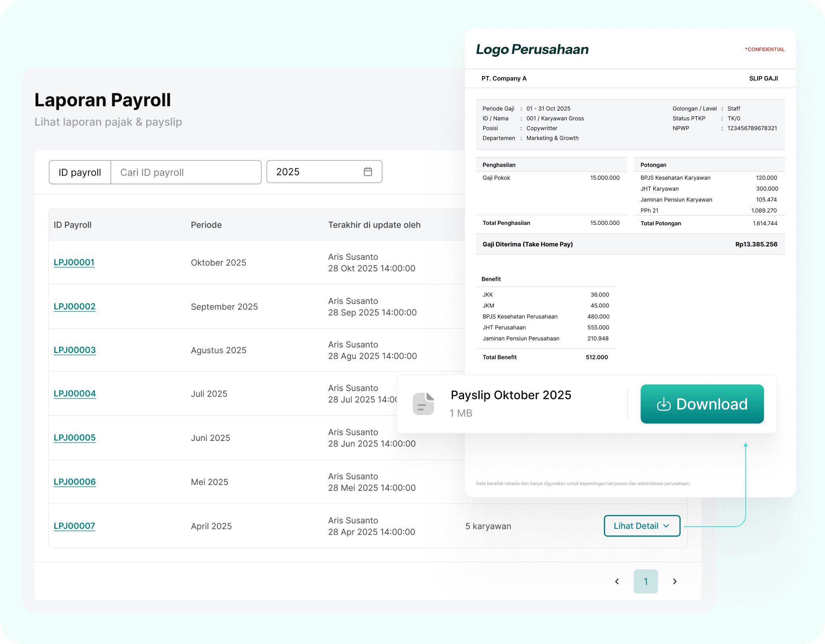The image size is (825, 644).
Task: Open payroll report LPJ00004
Action: point(75,393)
